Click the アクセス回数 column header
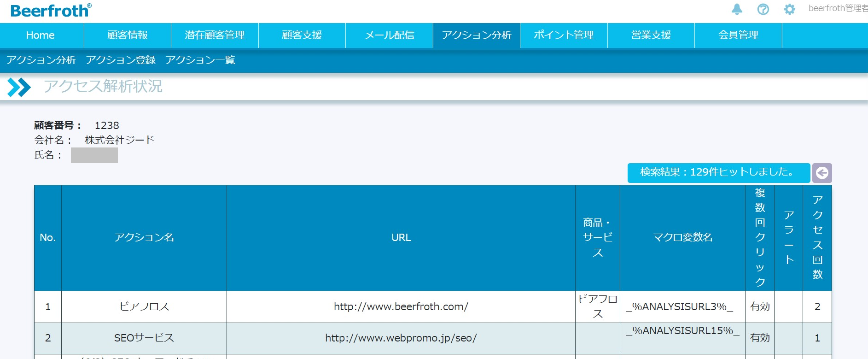868x359 pixels. point(817,238)
